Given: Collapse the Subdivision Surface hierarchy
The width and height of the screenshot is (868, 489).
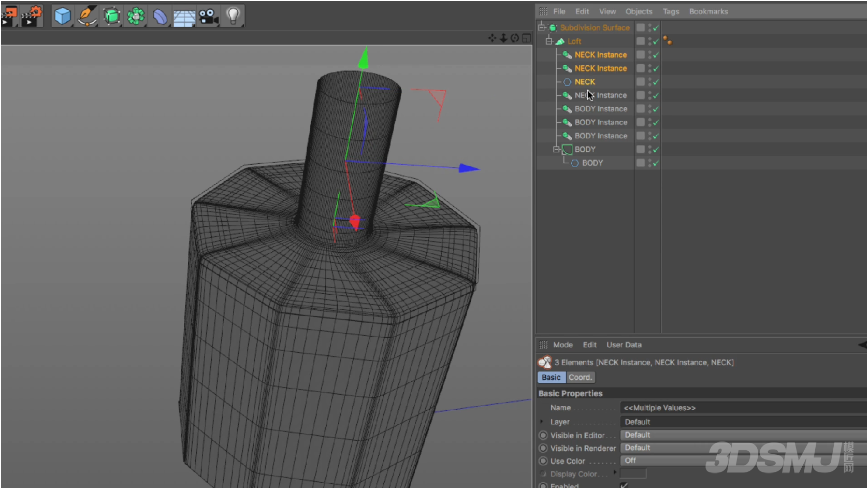Looking at the screenshot, I should pos(542,27).
